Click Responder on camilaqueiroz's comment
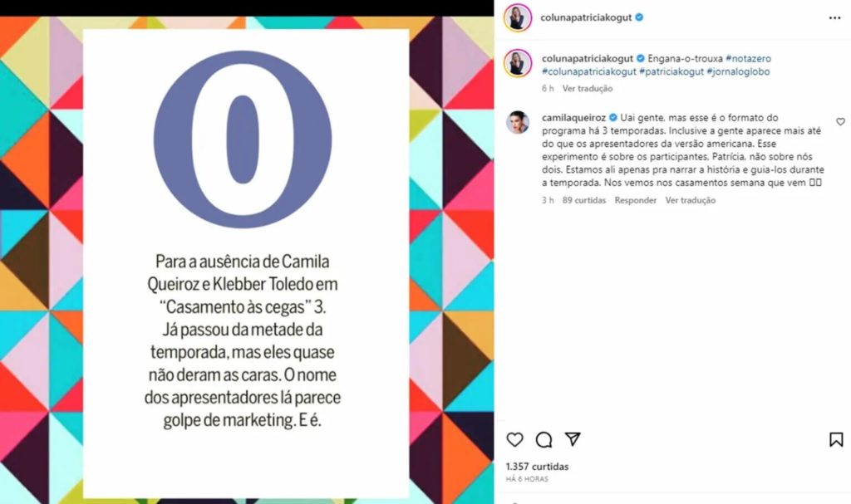 [x=636, y=200]
